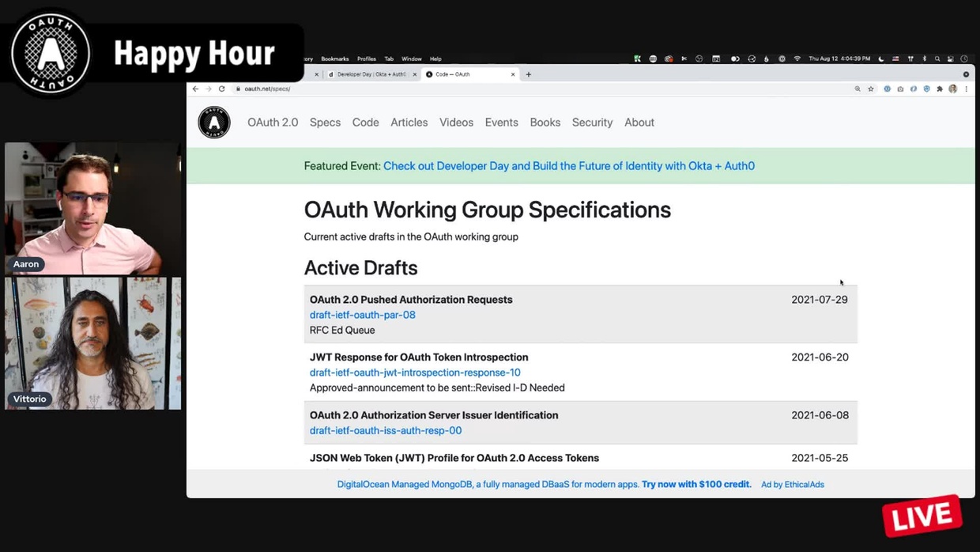Click Vittorio's webcam video thumbnail
Viewport: 980px width, 552px height.
pos(93,343)
